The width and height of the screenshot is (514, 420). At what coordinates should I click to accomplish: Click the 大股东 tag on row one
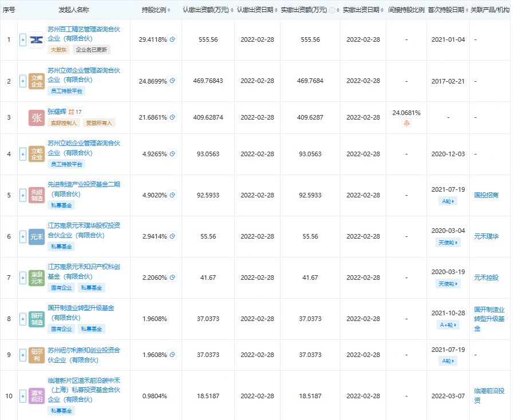click(x=60, y=50)
